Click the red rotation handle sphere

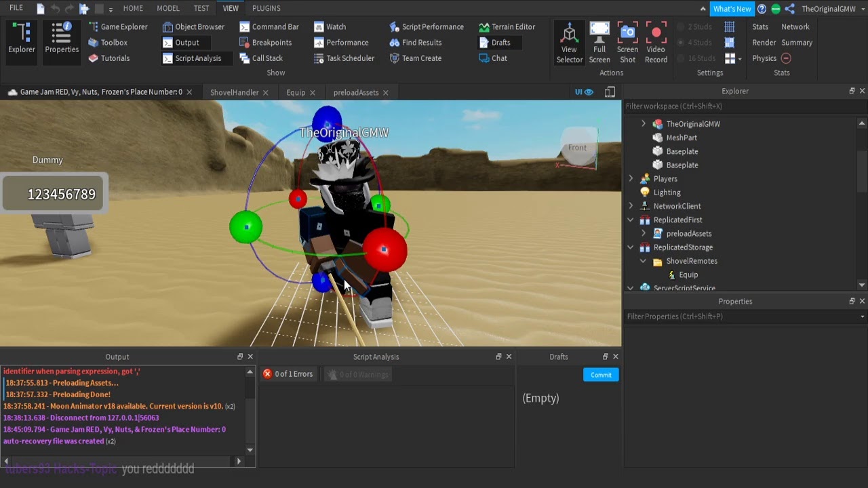coord(384,250)
